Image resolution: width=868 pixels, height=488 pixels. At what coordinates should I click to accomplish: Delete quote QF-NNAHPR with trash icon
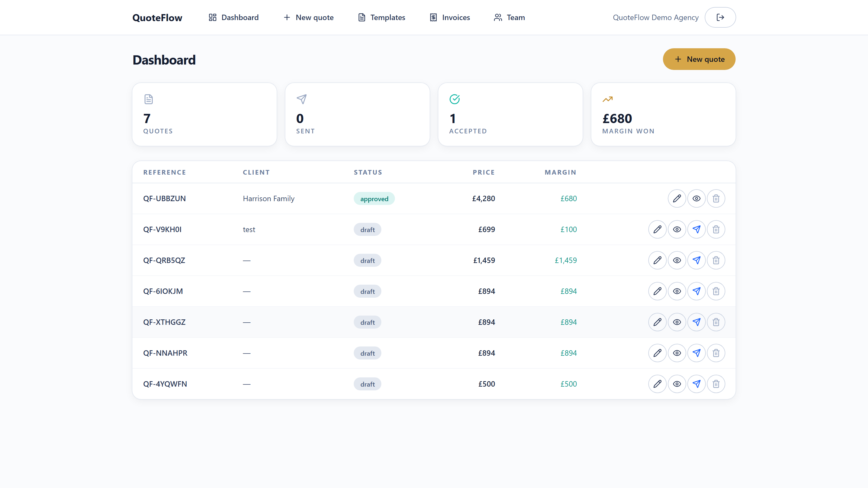coord(716,353)
